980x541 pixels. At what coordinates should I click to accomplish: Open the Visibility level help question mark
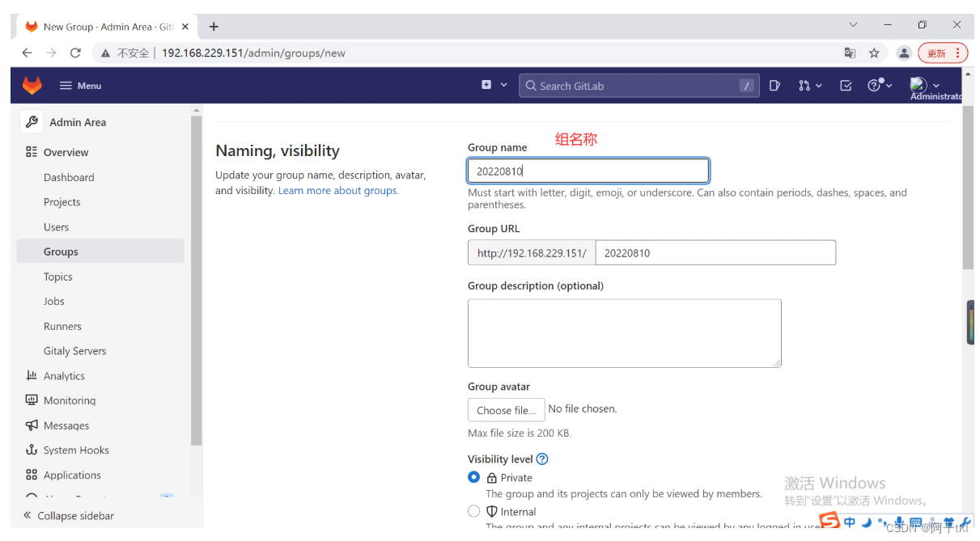point(541,459)
